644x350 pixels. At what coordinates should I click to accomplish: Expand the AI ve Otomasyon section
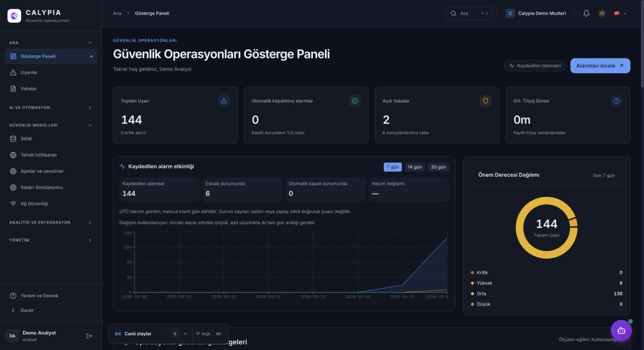tap(51, 107)
